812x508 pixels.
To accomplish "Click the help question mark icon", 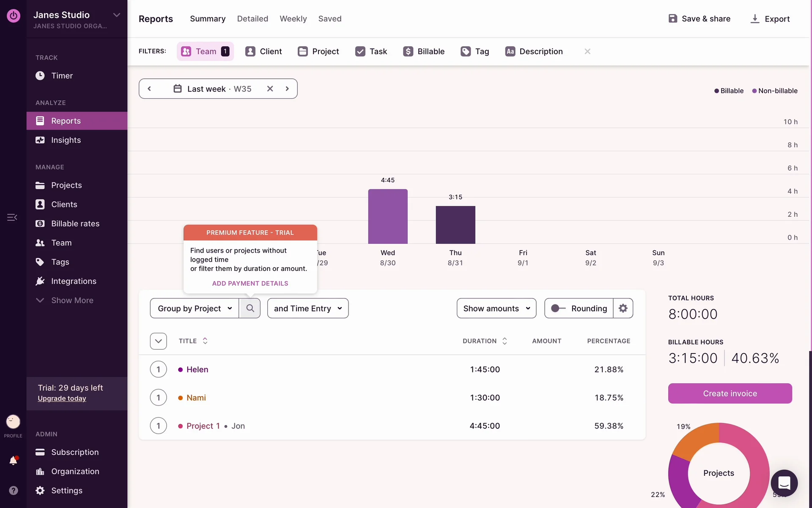I will [x=14, y=490].
